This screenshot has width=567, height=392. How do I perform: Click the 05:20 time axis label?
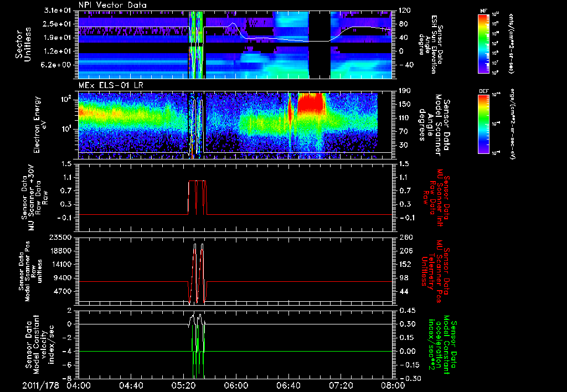184,385
